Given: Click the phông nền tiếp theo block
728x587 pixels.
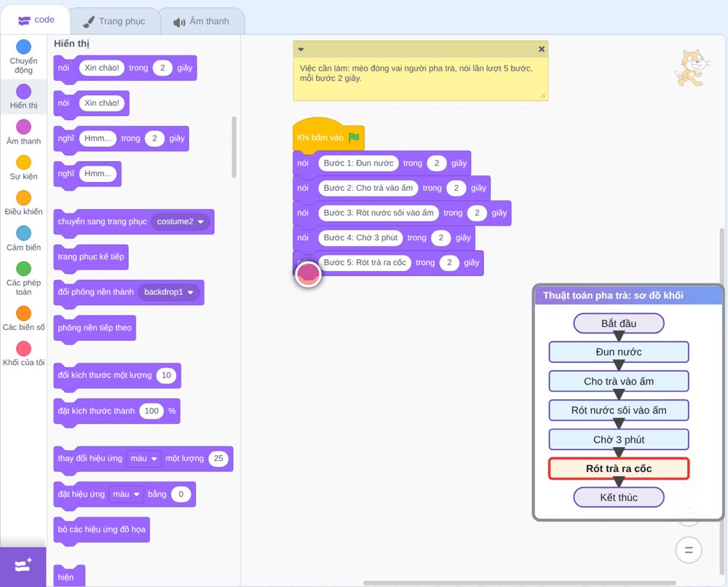Looking at the screenshot, I should pos(95,328).
